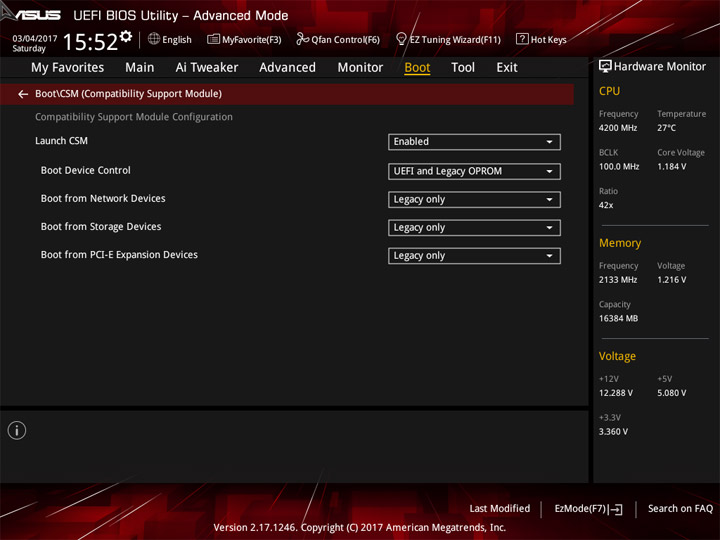Image resolution: width=720 pixels, height=540 pixels.
Task: Open Qfan Control(F6) label
Action: pyautogui.click(x=346, y=40)
